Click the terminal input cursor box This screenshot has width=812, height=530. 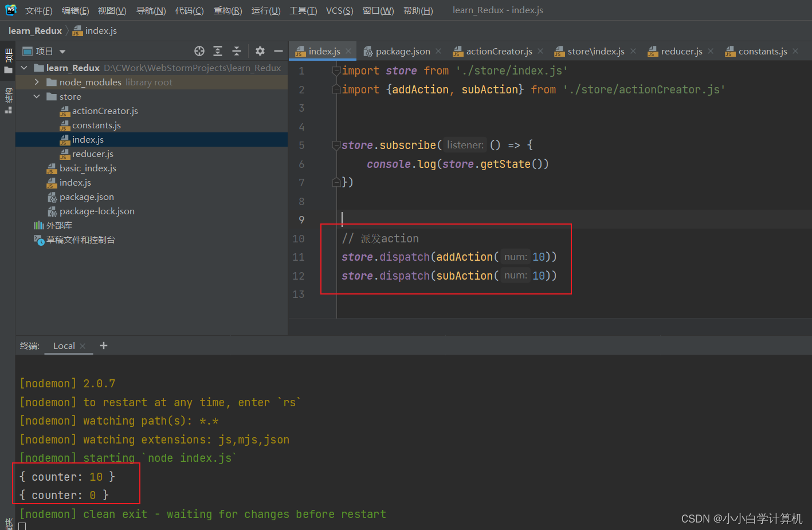22,526
